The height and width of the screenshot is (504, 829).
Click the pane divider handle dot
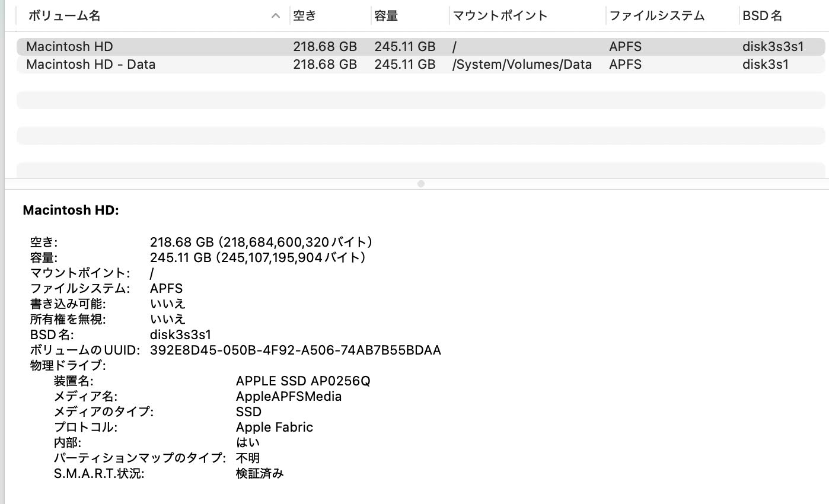(421, 184)
